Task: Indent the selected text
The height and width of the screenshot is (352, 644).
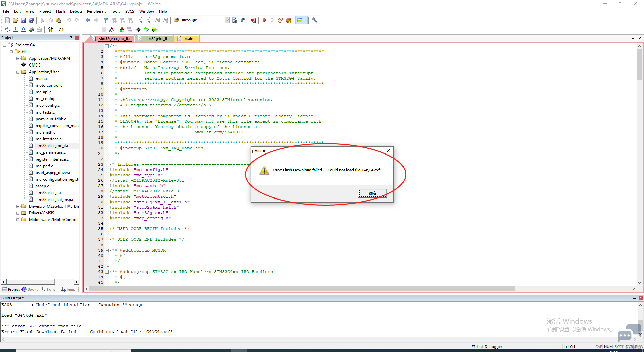Action: click(142, 20)
